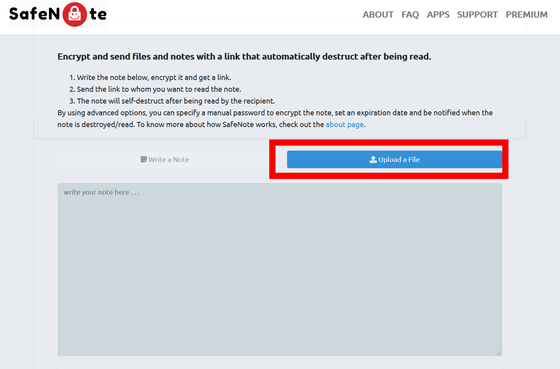Click the upload arrow icon on blue button
Screen dimensions: 560x369
tap(373, 159)
